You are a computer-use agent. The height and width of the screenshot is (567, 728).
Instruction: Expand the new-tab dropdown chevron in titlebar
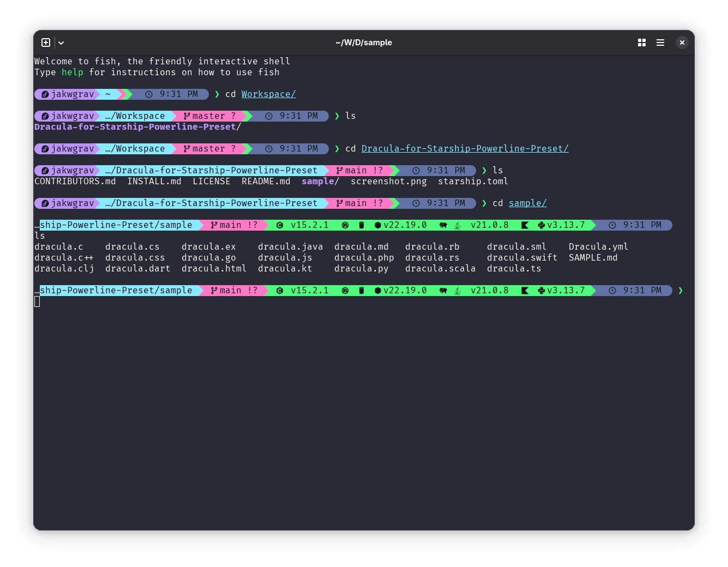[61, 43]
